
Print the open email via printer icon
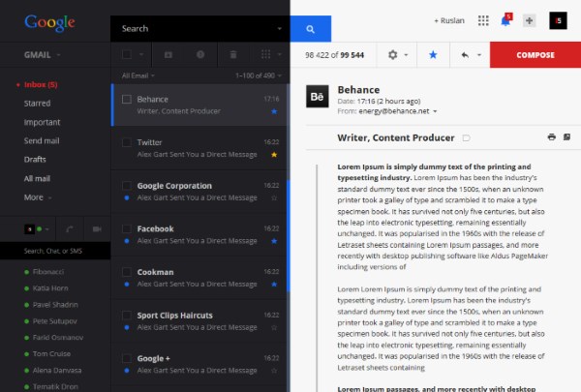coord(551,137)
